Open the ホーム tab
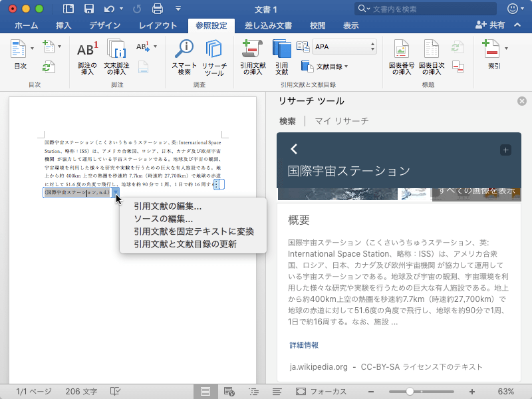Viewport: 532px width, 399px height. coord(26,25)
